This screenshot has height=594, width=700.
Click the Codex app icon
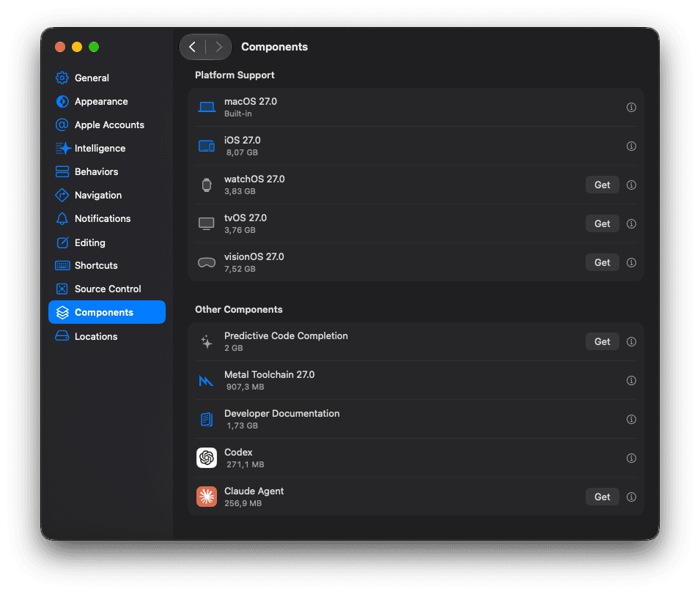point(207,458)
